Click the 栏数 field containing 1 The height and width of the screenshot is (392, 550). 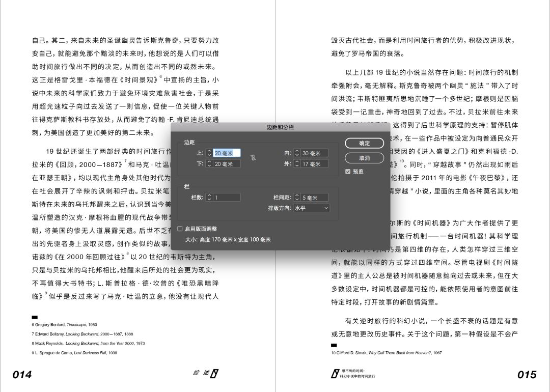(227, 198)
